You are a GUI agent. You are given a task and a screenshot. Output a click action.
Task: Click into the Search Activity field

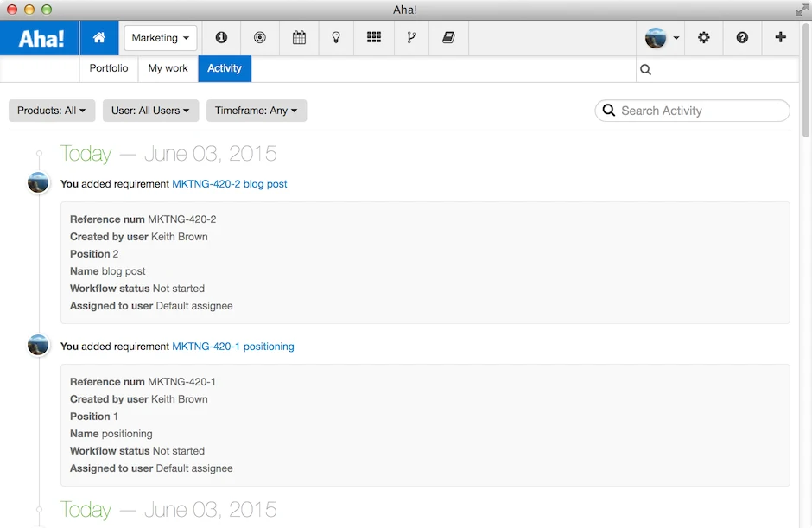tap(693, 111)
